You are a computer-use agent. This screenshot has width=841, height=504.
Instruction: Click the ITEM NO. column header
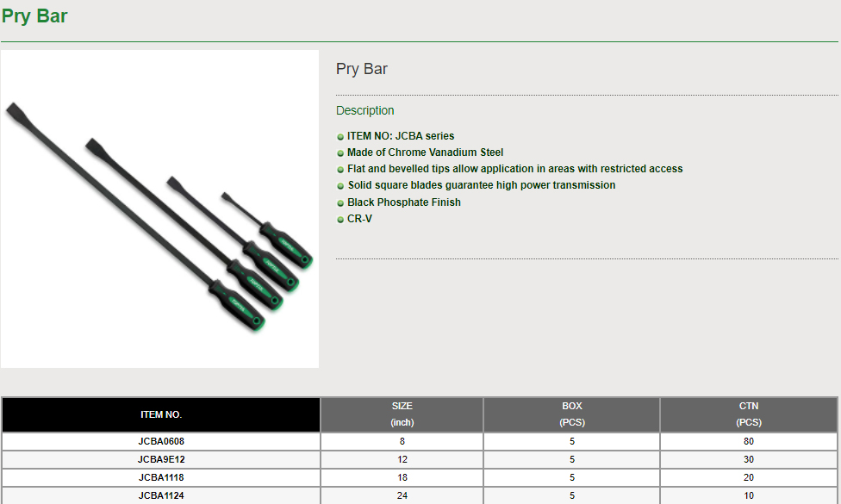(161, 414)
